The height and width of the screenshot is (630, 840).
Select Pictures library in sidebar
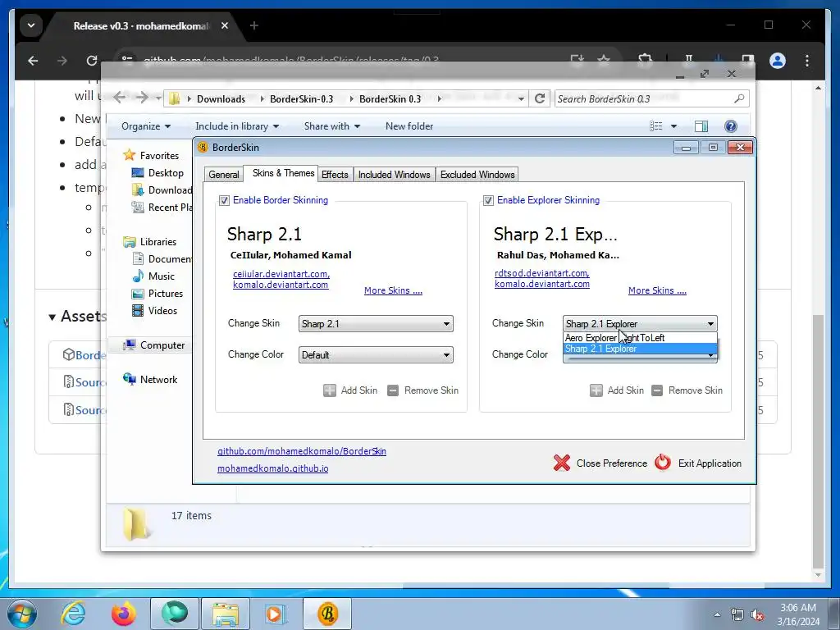(x=157, y=294)
